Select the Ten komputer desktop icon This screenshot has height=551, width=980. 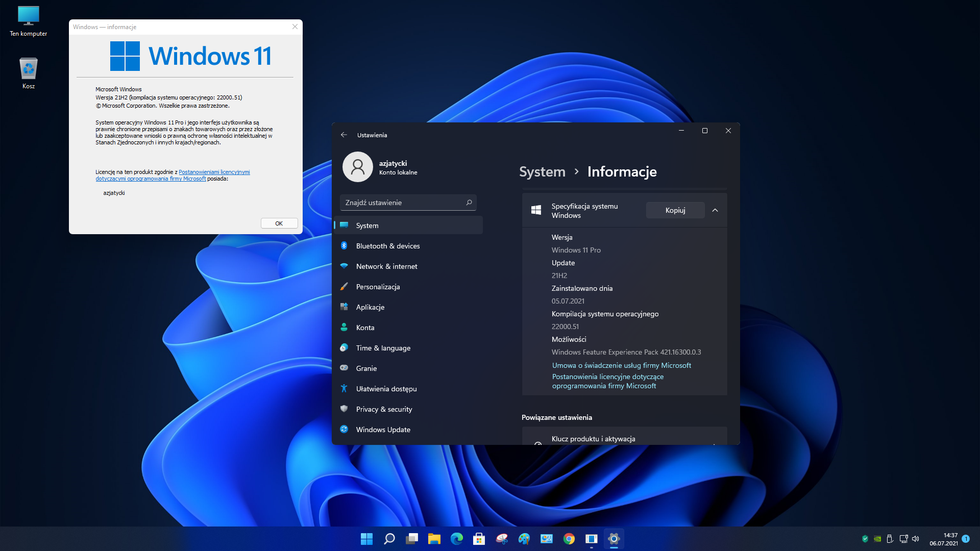(29, 21)
